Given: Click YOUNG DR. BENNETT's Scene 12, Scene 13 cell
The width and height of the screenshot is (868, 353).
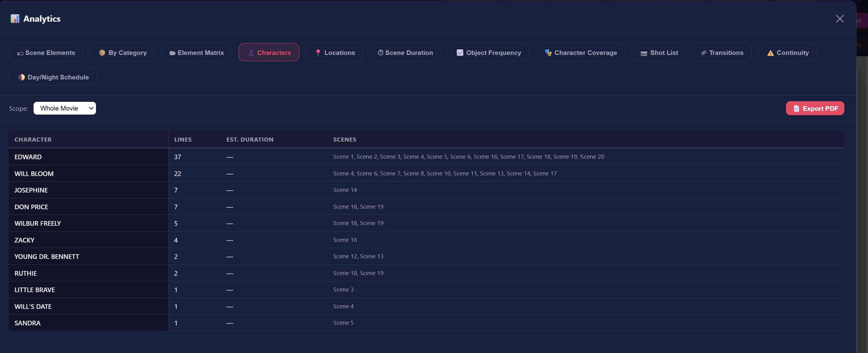Looking at the screenshot, I should click(358, 256).
